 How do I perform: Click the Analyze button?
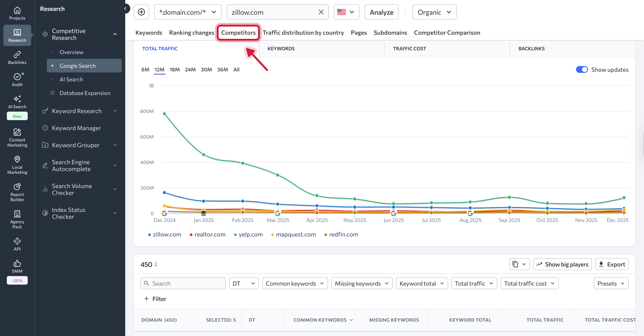coord(381,12)
